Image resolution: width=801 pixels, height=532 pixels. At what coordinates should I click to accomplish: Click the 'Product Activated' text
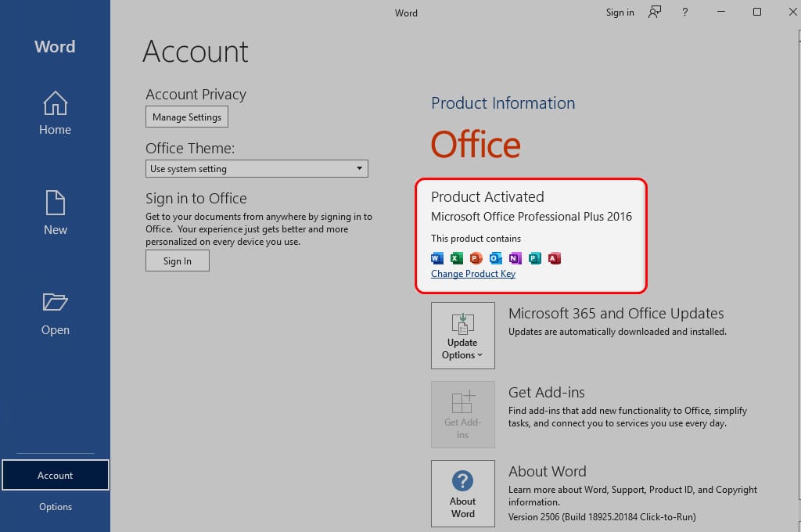click(487, 196)
